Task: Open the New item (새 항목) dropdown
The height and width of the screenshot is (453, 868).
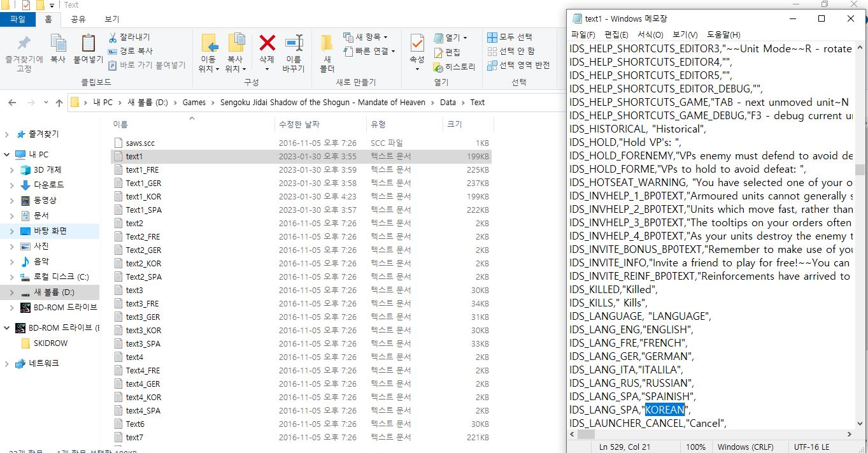Action: (365, 37)
